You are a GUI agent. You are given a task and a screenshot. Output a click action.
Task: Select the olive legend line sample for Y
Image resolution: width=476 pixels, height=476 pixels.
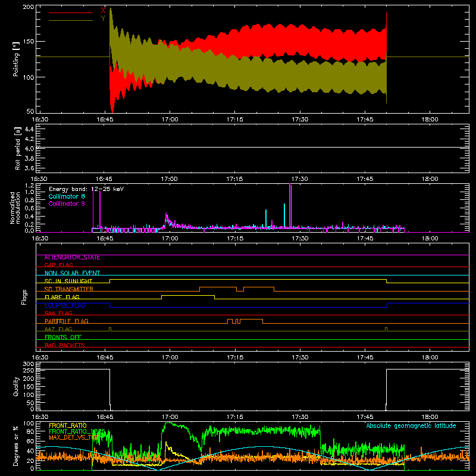pos(71,21)
